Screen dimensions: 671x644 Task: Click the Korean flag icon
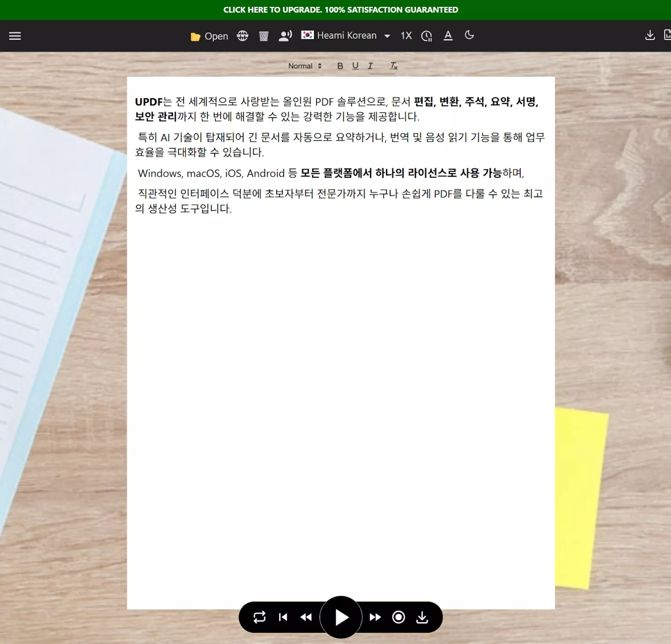click(x=308, y=35)
